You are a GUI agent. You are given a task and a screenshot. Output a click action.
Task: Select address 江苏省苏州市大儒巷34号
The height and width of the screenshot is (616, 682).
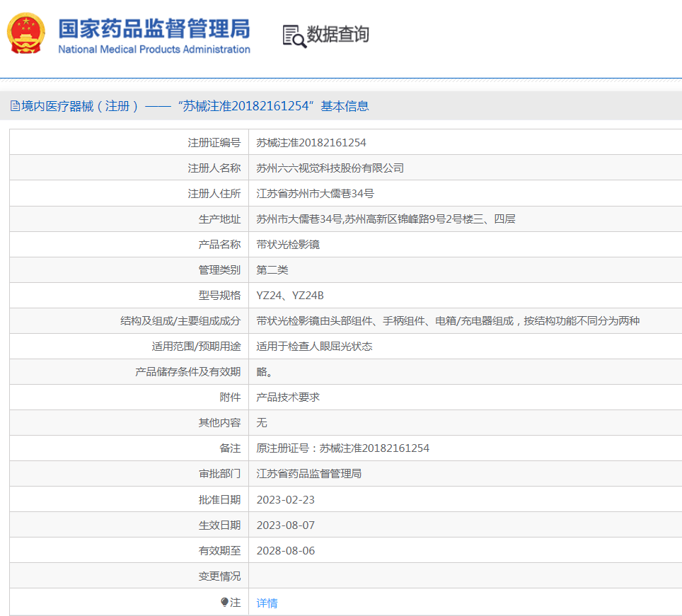point(315,194)
